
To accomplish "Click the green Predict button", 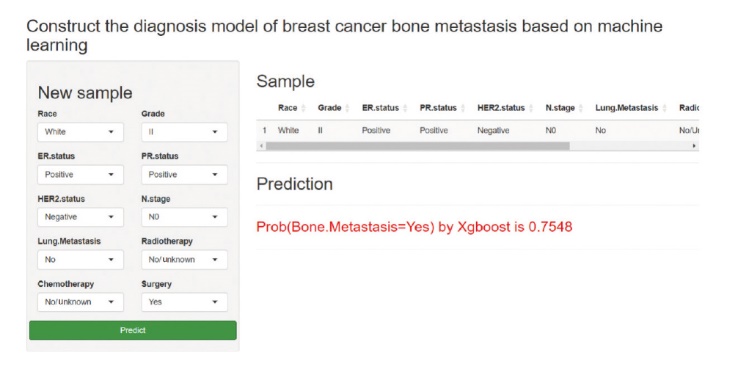I will [x=133, y=330].
